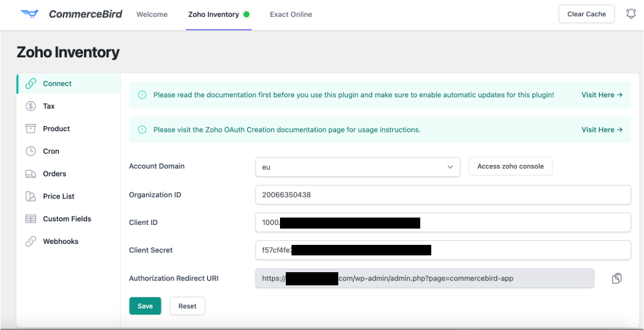The width and height of the screenshot is (644, 330).
Task: Focus the Client Secret input field
Action: 443,250
